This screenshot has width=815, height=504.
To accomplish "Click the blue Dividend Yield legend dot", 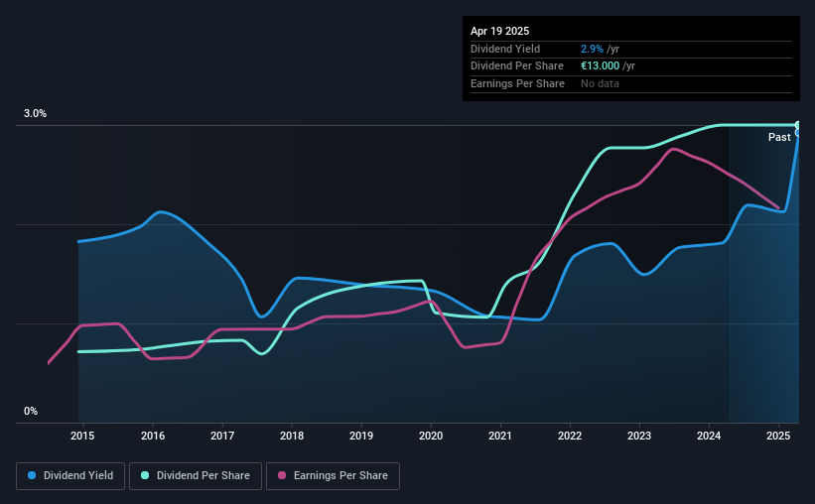I will (32, 475).
